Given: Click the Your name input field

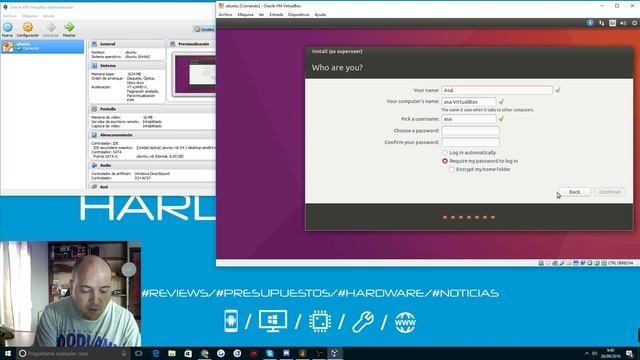Looking at the screenshot, I should (497, 90).
